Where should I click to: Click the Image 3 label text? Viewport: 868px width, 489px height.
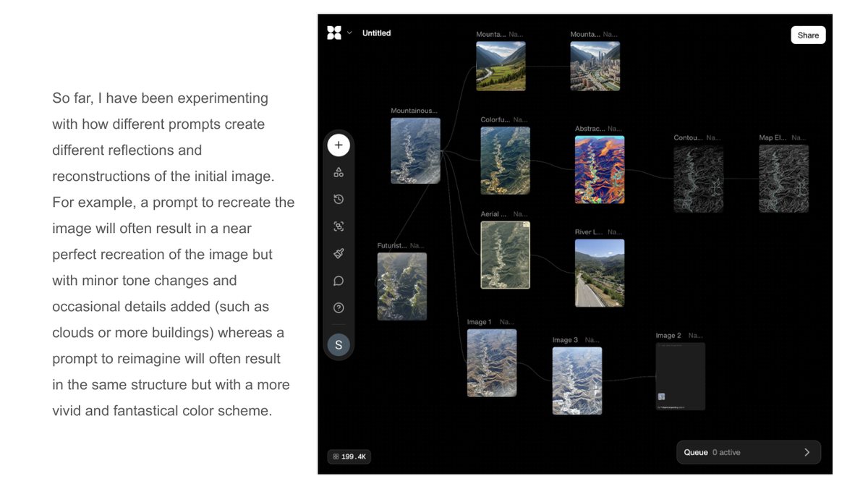[565, 340]
